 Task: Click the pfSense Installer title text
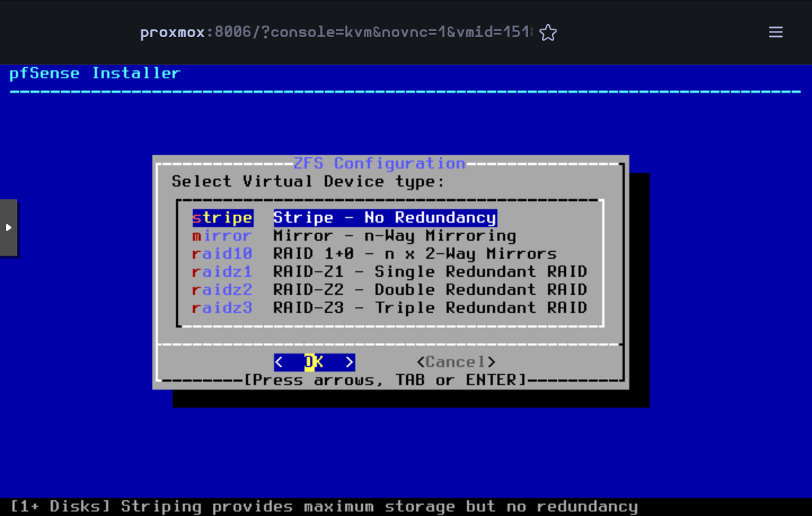point(95,73)
